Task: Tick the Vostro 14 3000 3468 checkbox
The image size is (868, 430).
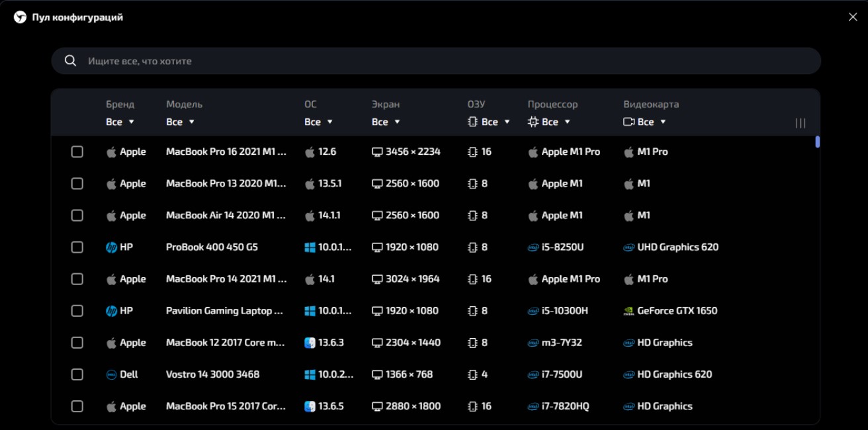Action: point(77,374)
